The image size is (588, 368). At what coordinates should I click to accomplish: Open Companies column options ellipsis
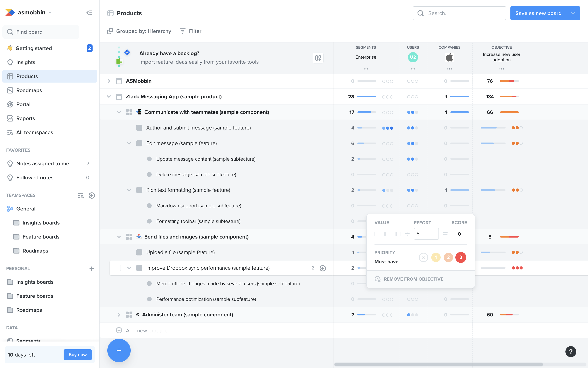coord(449,69)
